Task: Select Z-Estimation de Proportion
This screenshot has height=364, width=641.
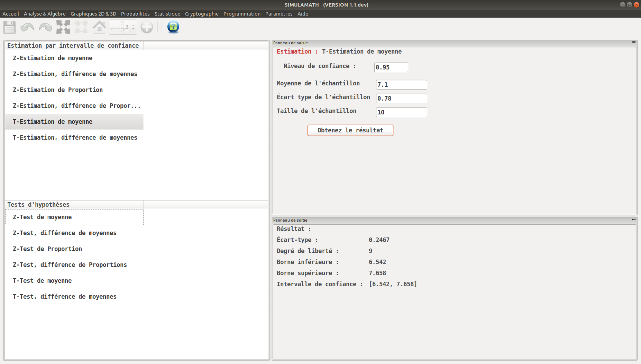Action: click(74, 90)
